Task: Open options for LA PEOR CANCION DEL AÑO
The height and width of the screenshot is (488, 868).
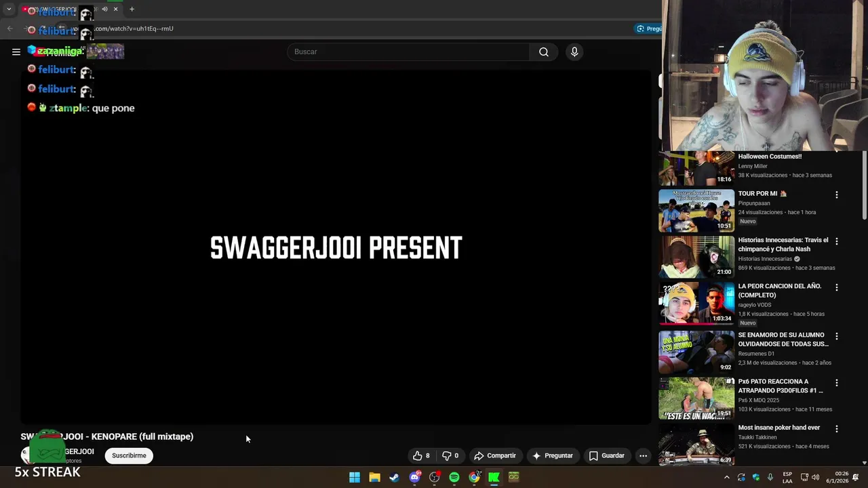Action: point(836,287)
